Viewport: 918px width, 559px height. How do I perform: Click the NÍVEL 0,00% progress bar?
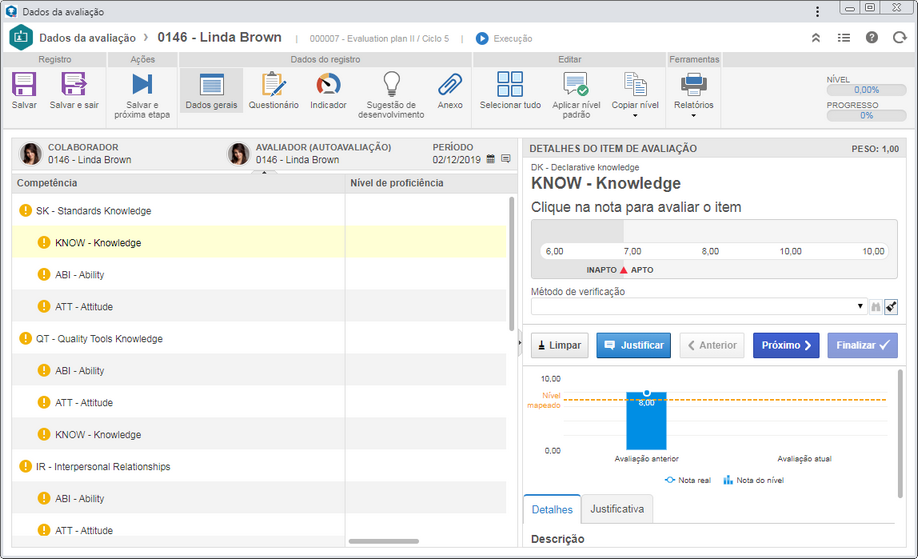pyautogui.click(x=866, y=90)
